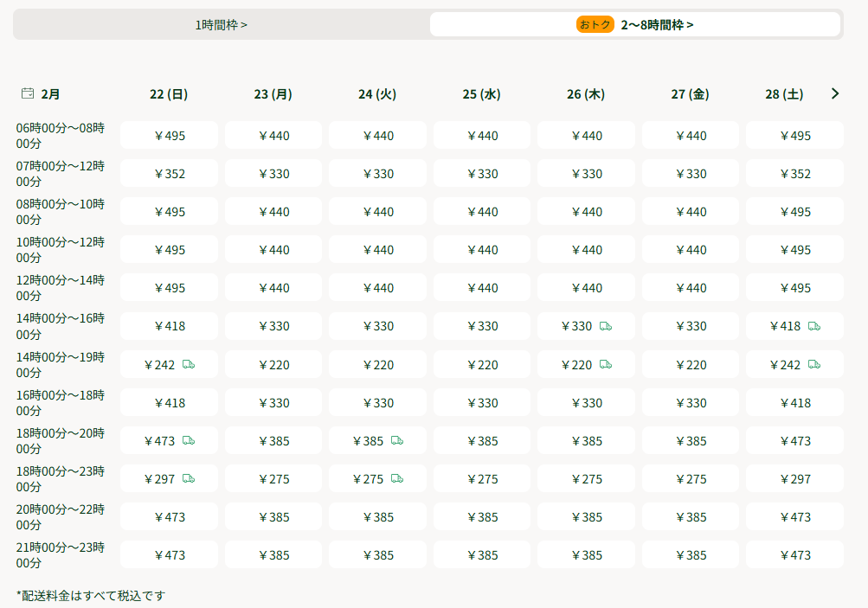Screen dimensions: 868x608
Task: Show next week with the right chevron
Action: 835,93
